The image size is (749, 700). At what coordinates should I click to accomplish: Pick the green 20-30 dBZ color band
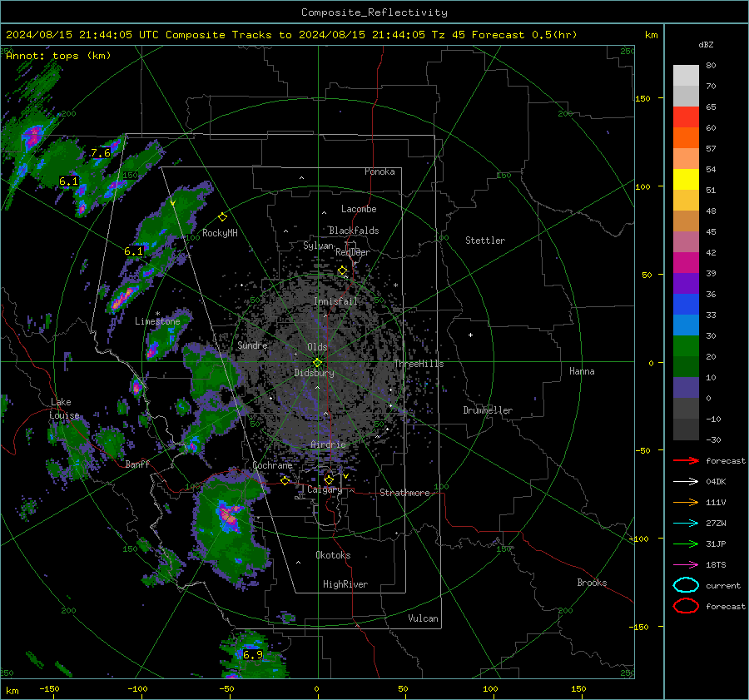[x=686, y=346]
